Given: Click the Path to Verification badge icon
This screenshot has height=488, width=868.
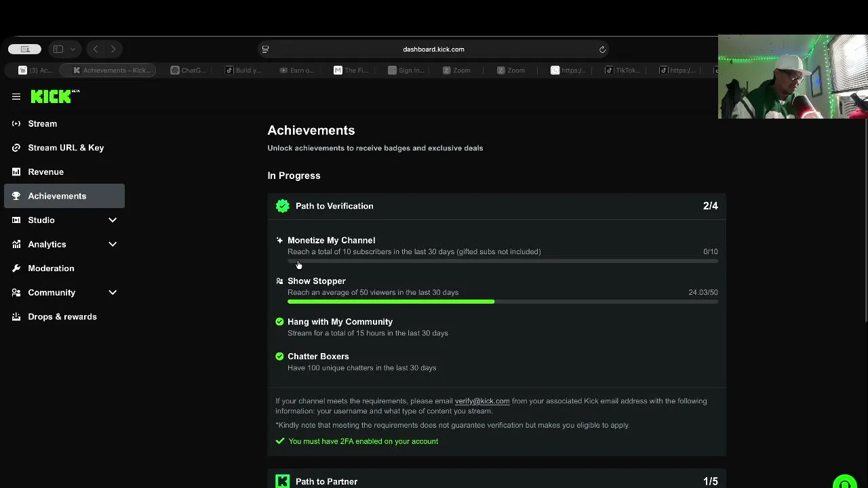Looking at the screenshot, I should tap(283, 206).
